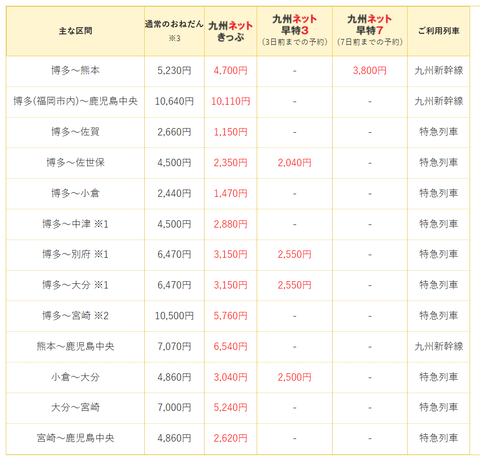Select the 博多(福岡市内)～鹿児島中央 route cell
The height and width of the screenshot is (465, 480).
point(75,101)
